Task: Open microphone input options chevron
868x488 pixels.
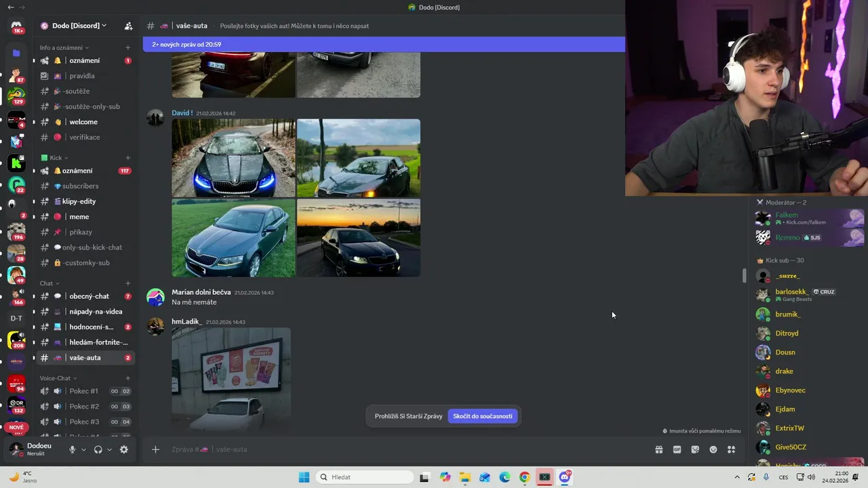Action: pyautogui.click(x=83, y=449)
